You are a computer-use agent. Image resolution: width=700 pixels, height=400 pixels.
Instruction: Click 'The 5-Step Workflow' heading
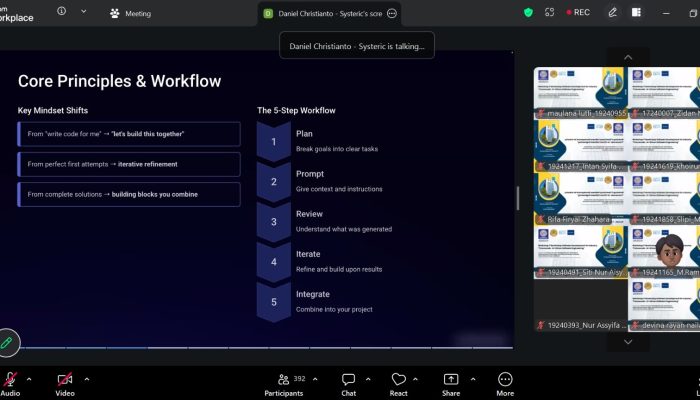[296, 110]
